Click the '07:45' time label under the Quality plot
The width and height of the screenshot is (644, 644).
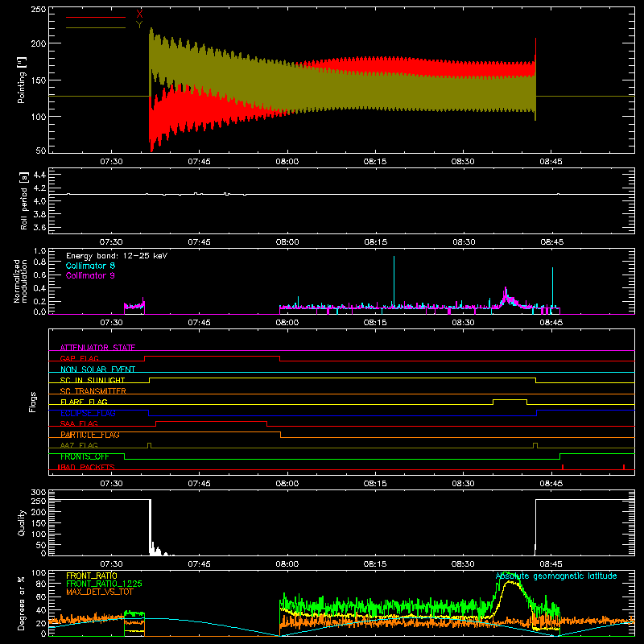tap(199, 564)
